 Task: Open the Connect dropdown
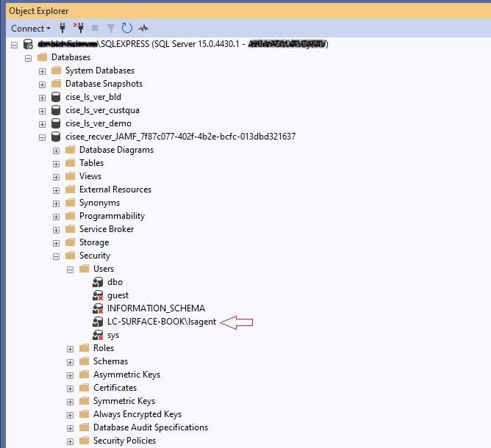(30, 29)
